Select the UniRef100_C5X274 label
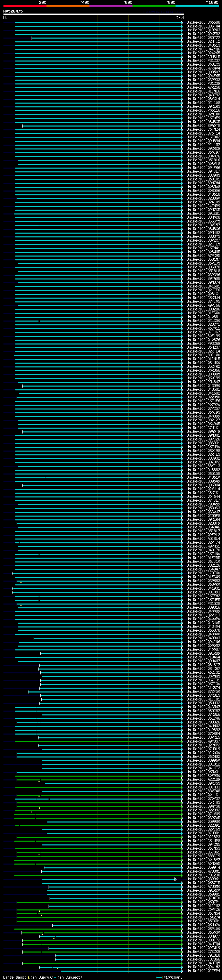Screen dimensions: 222x980 (x=203, y=917)
